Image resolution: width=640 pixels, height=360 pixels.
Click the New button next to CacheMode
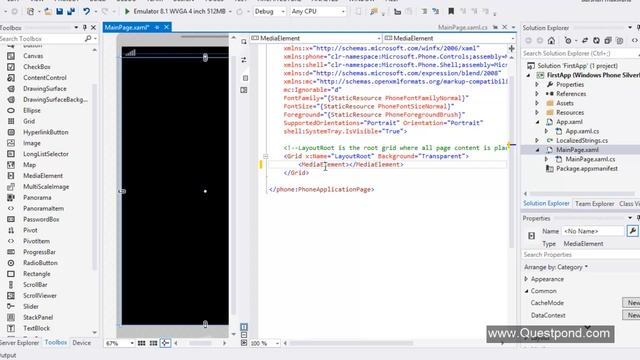click(631, 302)
